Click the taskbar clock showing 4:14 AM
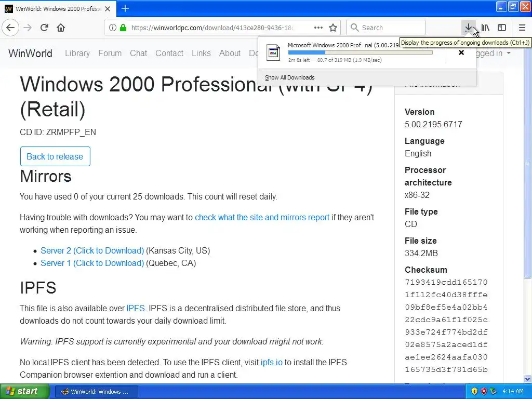This screenshot has height=399, width=532. pos(513,391)
